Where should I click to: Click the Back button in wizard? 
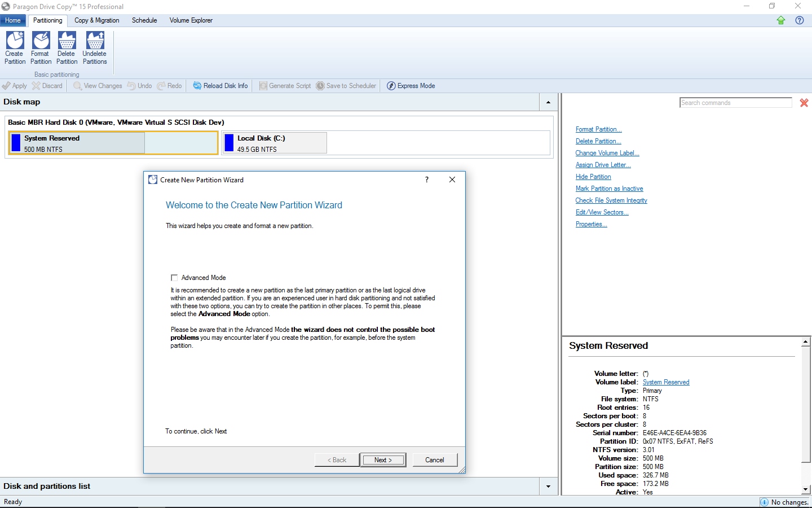[x=337, y=460]
